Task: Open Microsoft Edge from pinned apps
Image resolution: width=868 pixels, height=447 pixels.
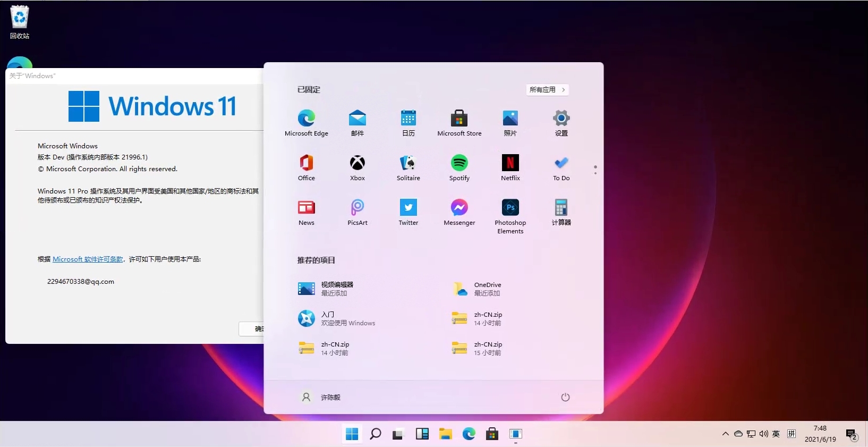Action: pos(306,123)
